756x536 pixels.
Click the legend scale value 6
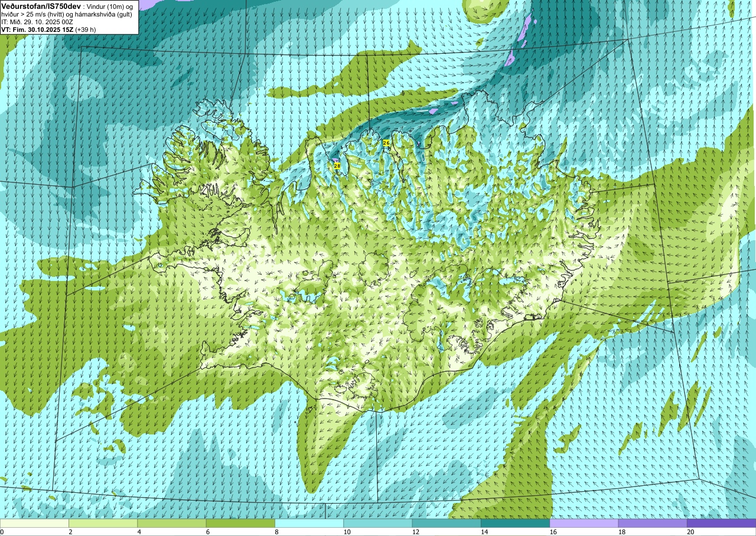pyautogui.click(x=207, y=532)
